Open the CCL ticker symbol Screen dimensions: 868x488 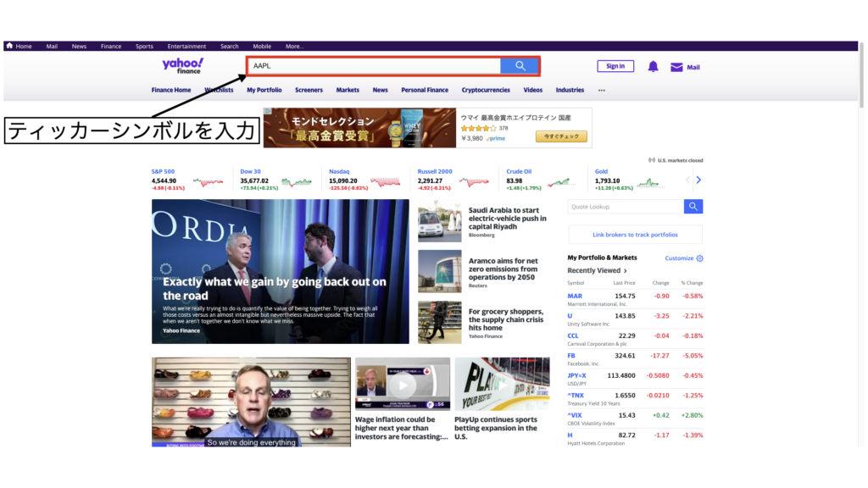click(572, 335)
